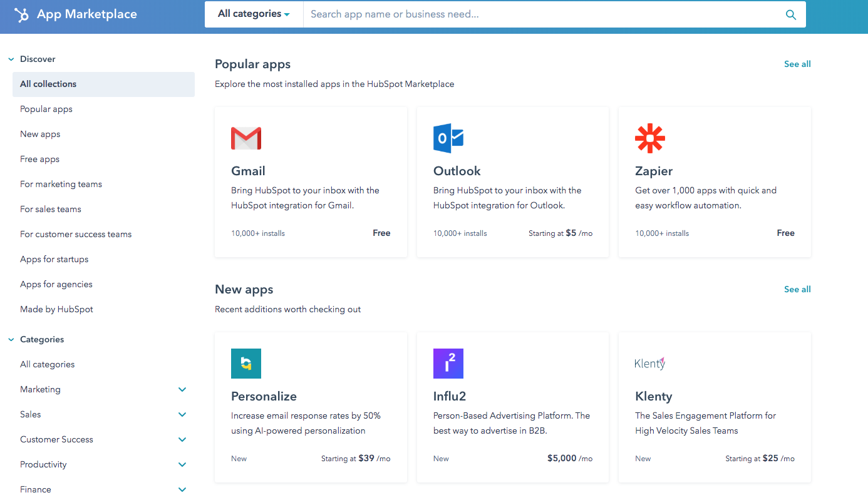Viewport: 868px width, 500px height.
Task: Click See all for New apps
Action: pyautogui.click(x=797, y=289)
